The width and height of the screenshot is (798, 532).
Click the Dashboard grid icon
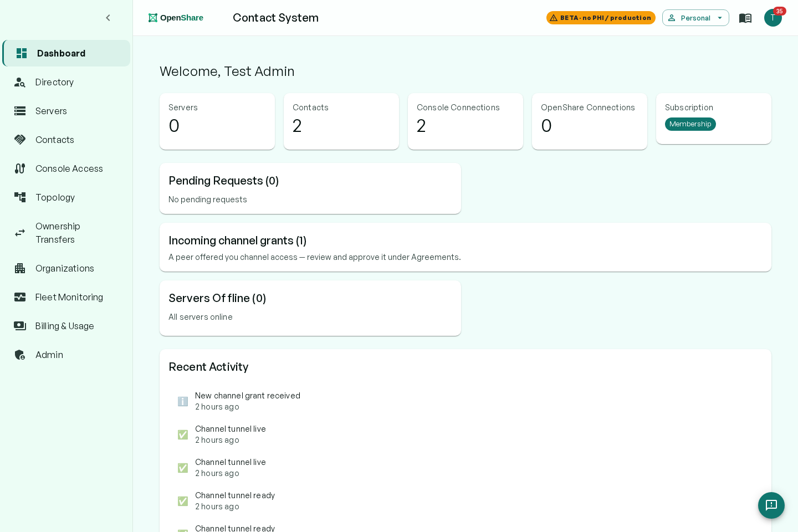point(22,53)
